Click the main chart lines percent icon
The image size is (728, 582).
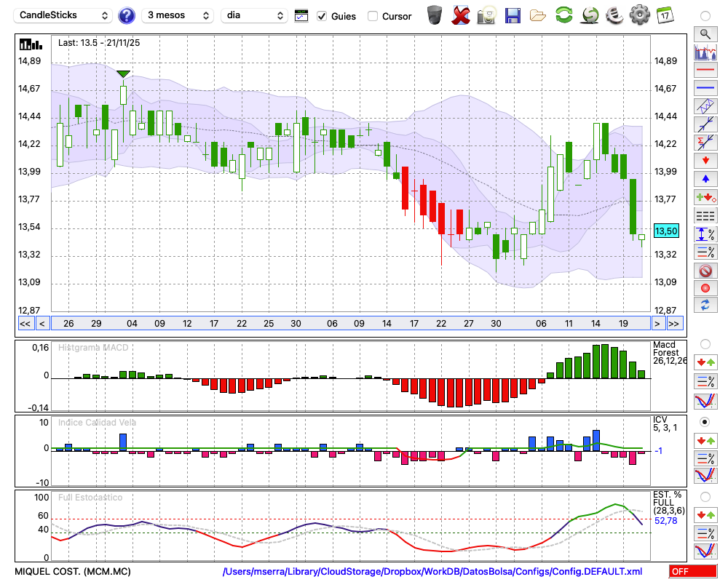(x=705, y=252)
